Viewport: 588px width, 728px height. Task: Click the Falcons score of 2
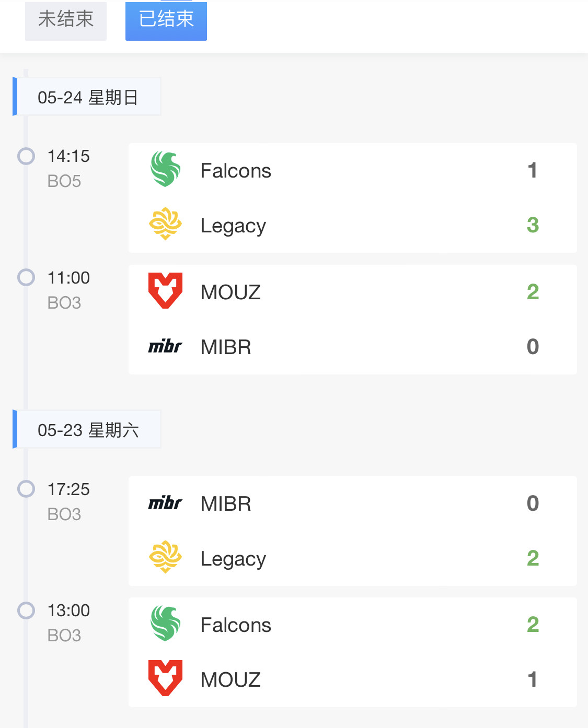(533, 625)
